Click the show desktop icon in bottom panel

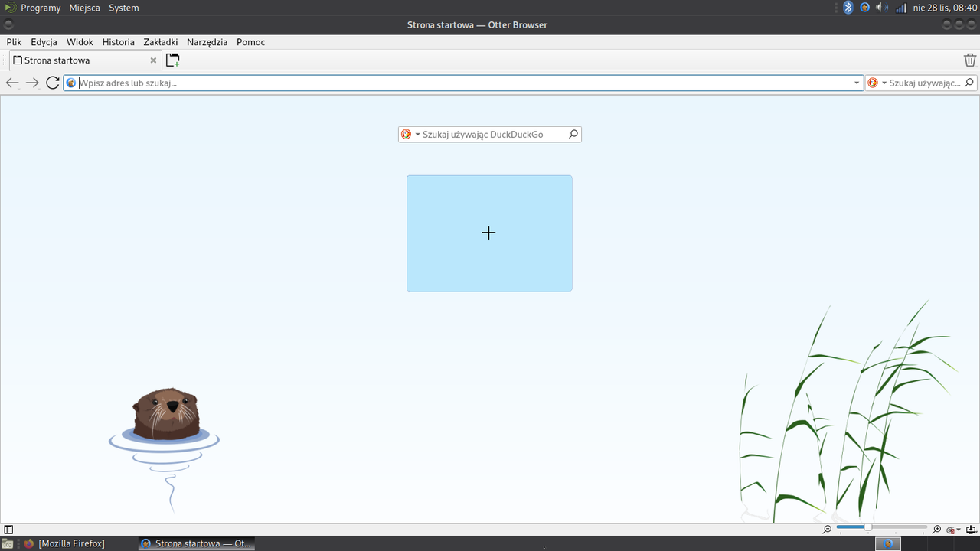tap(6, 543)
